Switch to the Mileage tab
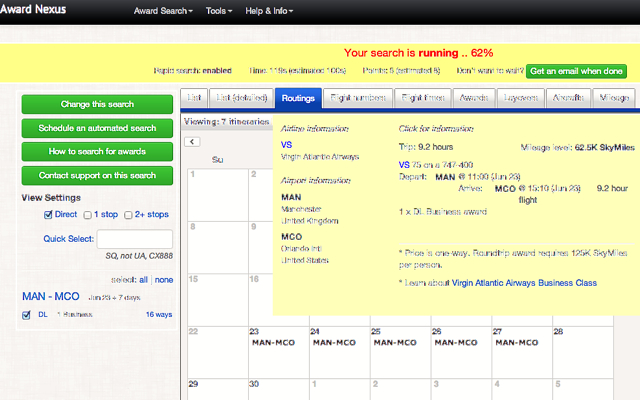 [x=614, y=98]
